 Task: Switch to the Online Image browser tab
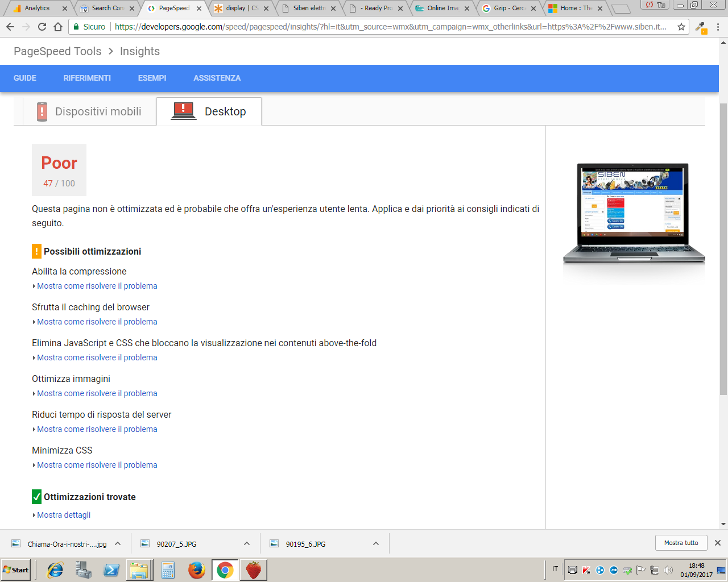pos(442,8)
